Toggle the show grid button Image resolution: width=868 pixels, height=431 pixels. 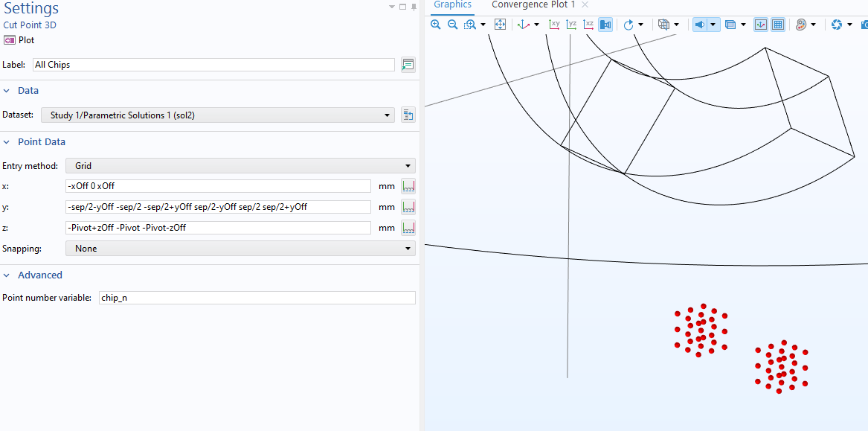tap(777, 25)
